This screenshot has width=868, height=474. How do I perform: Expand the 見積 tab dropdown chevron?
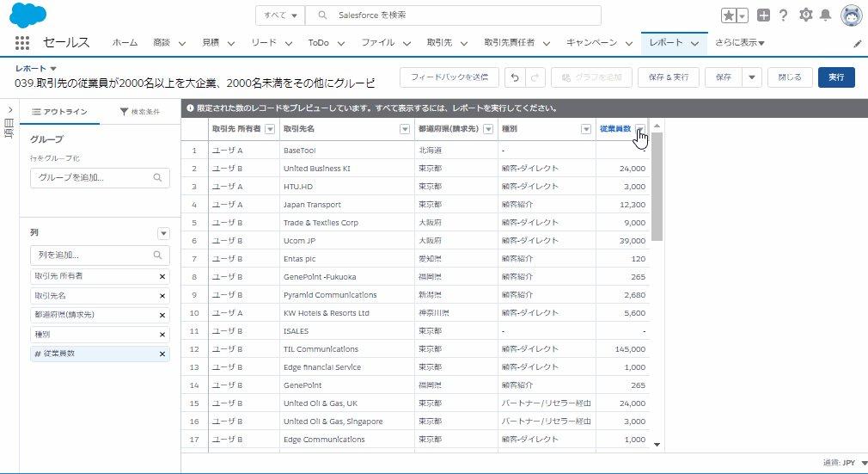click(x=231, y=43)
